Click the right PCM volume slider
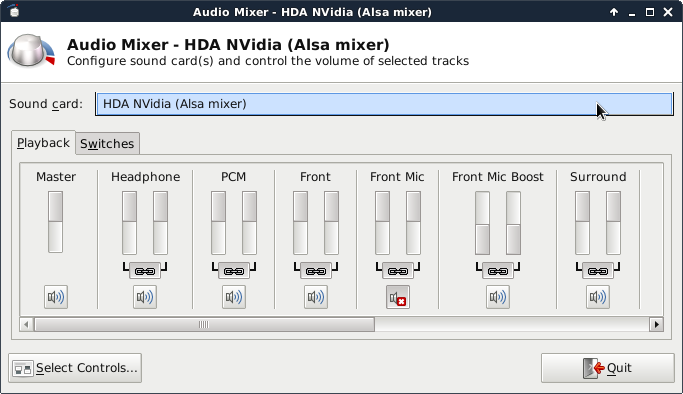 (x=250, y=223)
